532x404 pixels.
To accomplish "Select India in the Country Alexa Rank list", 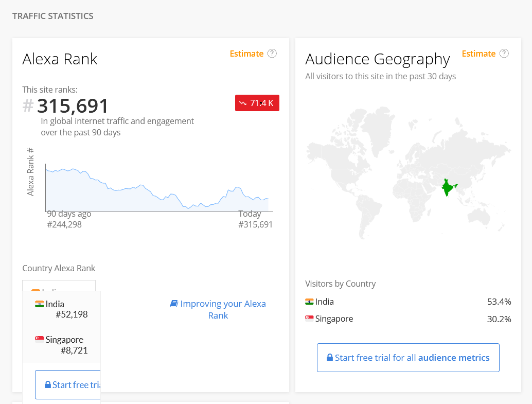I will [x=61, y=309].
